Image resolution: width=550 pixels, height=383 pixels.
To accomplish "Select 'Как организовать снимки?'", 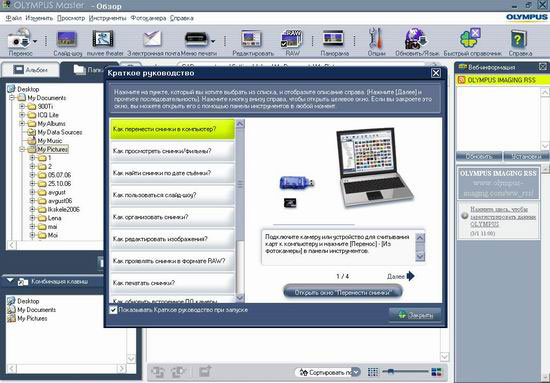I will pos(172,217).
